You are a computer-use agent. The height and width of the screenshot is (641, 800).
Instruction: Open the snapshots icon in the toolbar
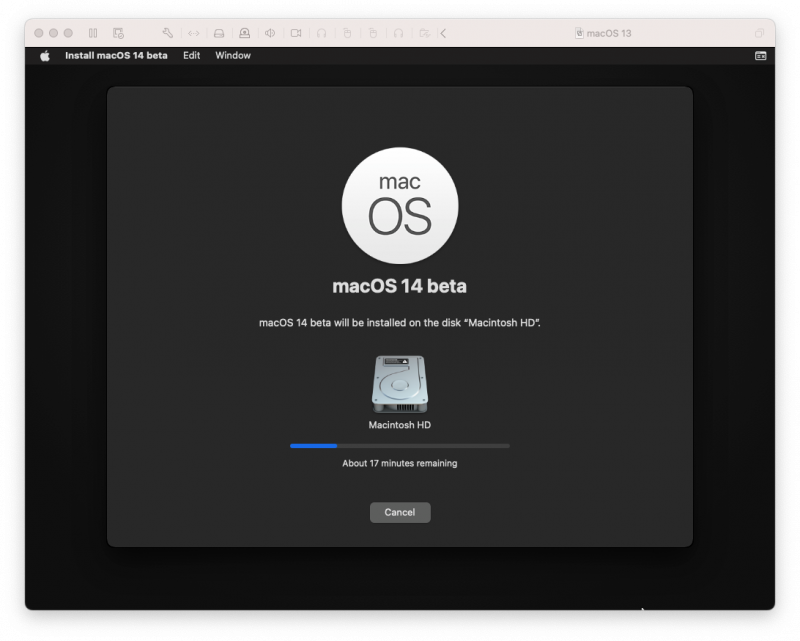[118, 33]
